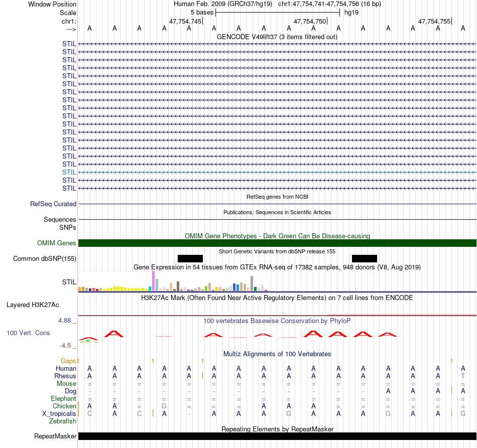Click the G base in the Chicken row
Screen dimensions: 477x448
pyautogui.click(x=164, y=406)
